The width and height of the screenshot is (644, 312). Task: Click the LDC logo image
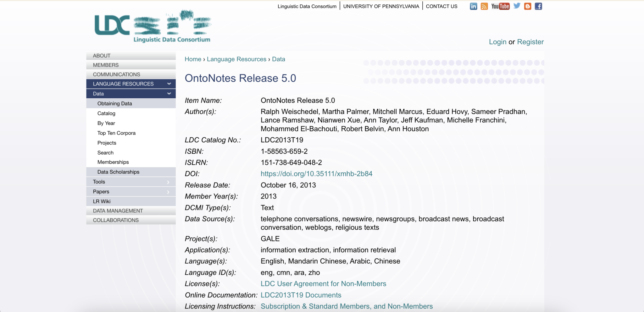pyautogui.click(x=153, y=27)
